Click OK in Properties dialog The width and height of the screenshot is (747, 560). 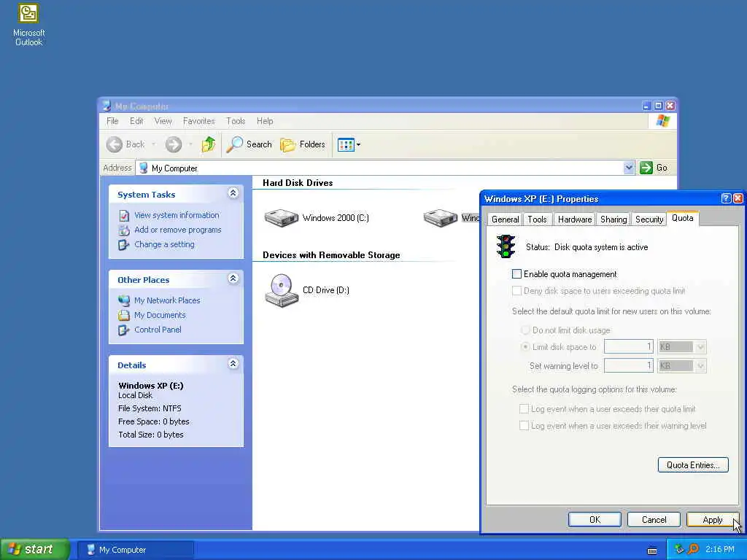click(x=595, y=519)
